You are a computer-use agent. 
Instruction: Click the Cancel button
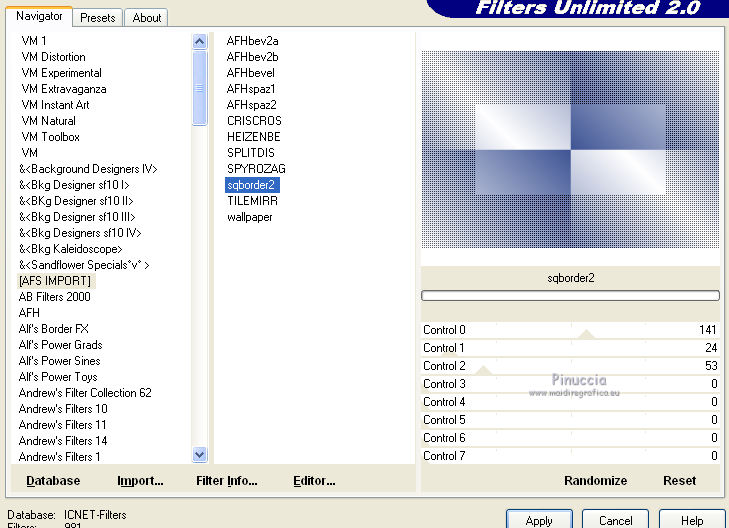[x=615, y=520]
